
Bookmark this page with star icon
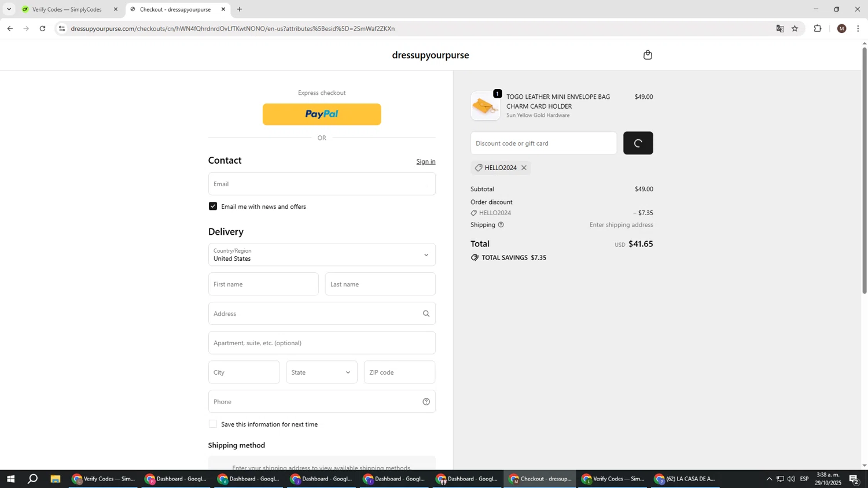tap(795, 28)
